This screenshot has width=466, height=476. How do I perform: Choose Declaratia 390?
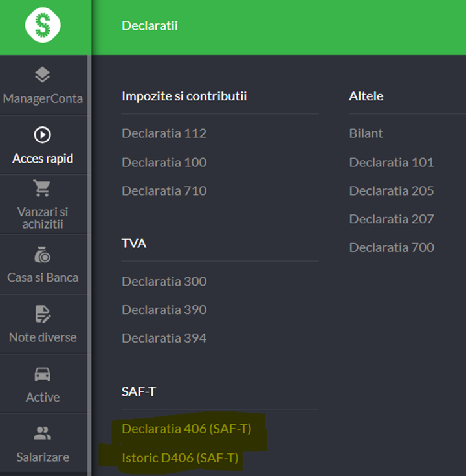(x=164, y=310)
